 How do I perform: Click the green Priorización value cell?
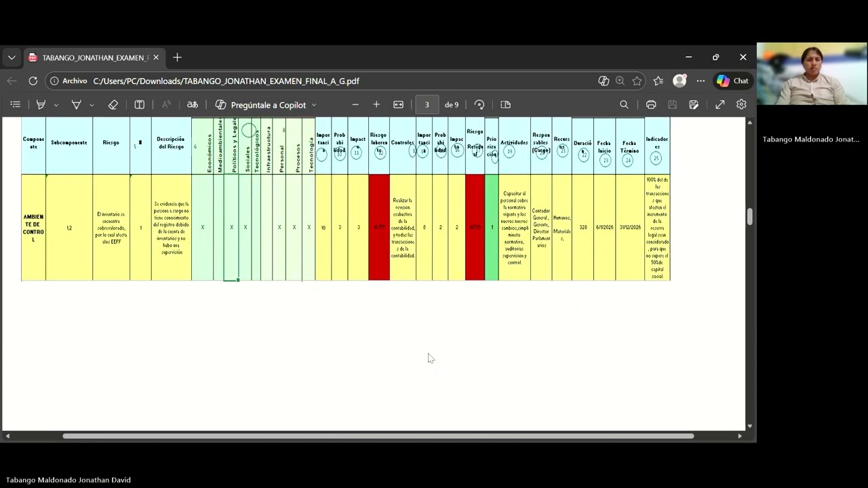(x=492, y=228)
